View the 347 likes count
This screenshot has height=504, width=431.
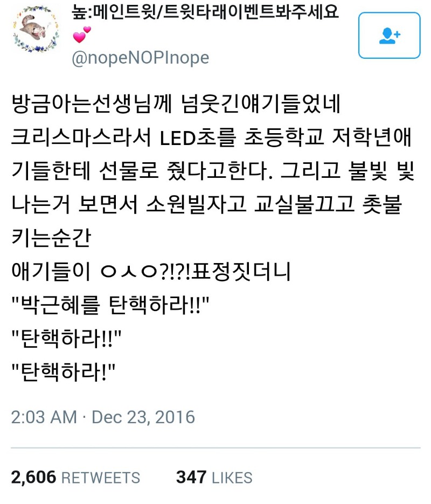191,477
